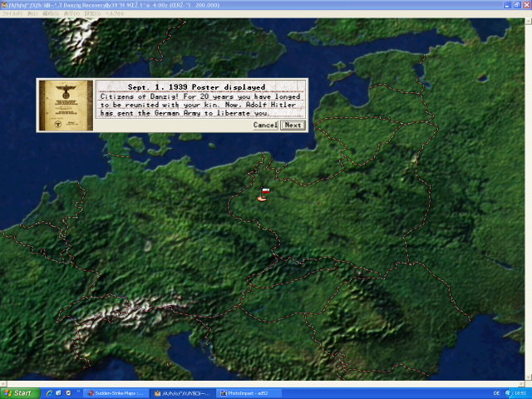The image size is (532, 399).
Task: Open the 表示(V) view menu
Action: point(71,13)
